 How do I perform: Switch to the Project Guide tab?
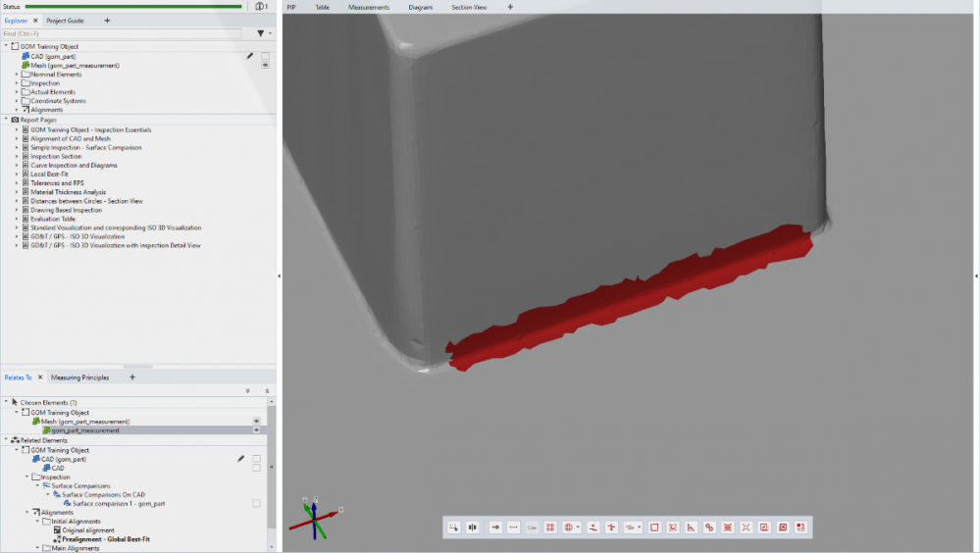[x=65, y=20]
